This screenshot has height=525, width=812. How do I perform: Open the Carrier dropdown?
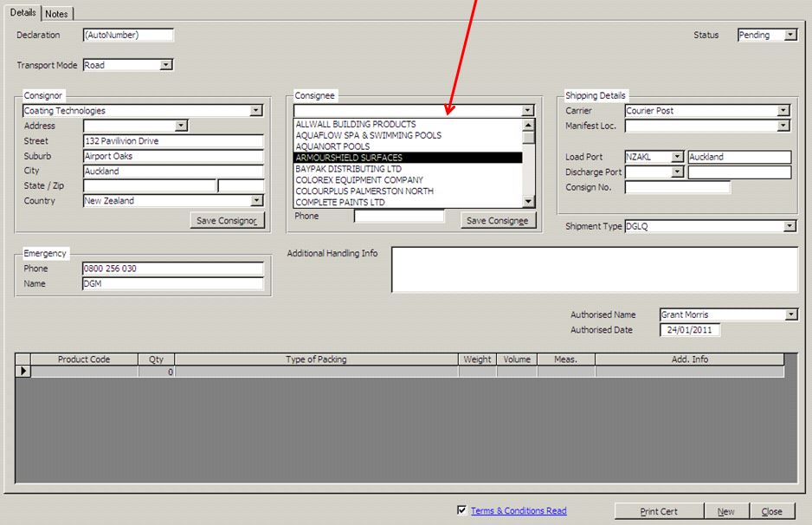point(783,110)
